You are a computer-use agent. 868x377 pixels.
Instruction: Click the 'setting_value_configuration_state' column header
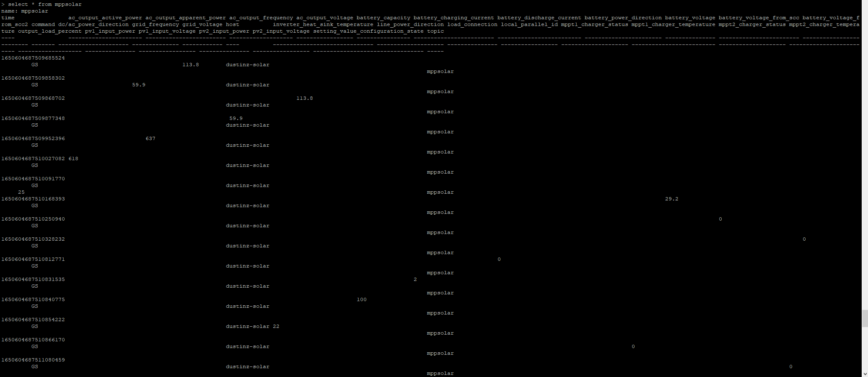(368, 31)
